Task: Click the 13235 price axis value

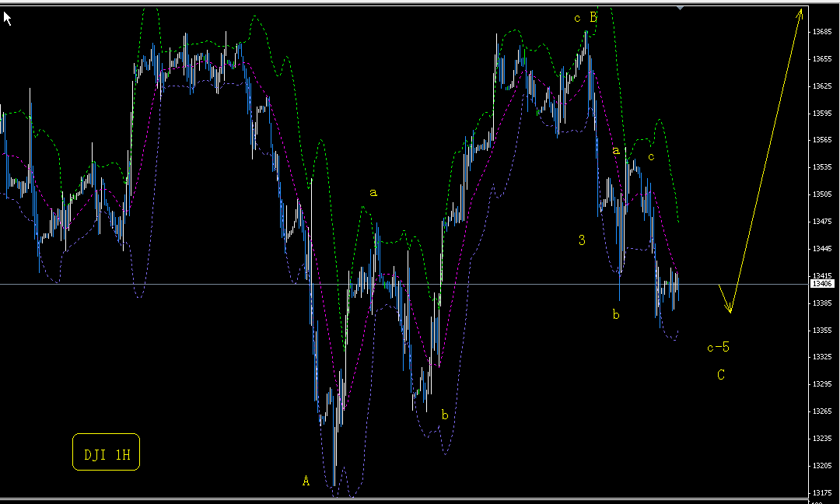Action: pyautogui.click(x=822, y=439)
